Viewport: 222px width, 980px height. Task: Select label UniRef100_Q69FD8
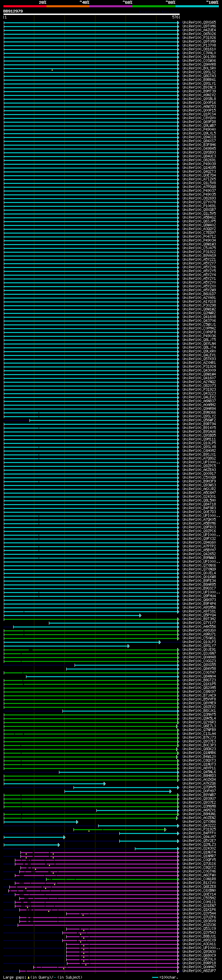[199, 122]
